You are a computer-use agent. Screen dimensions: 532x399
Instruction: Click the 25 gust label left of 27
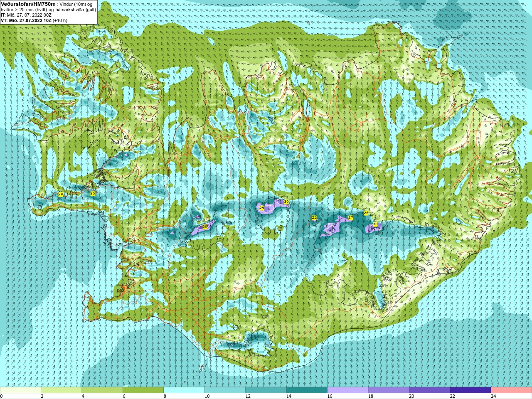pos(314,217)
